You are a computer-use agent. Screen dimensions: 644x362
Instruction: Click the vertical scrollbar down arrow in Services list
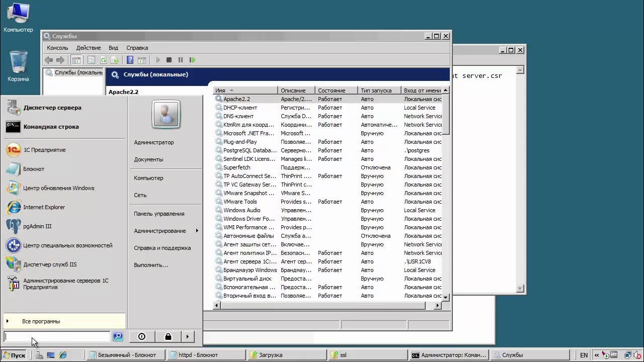click(446, 298)
